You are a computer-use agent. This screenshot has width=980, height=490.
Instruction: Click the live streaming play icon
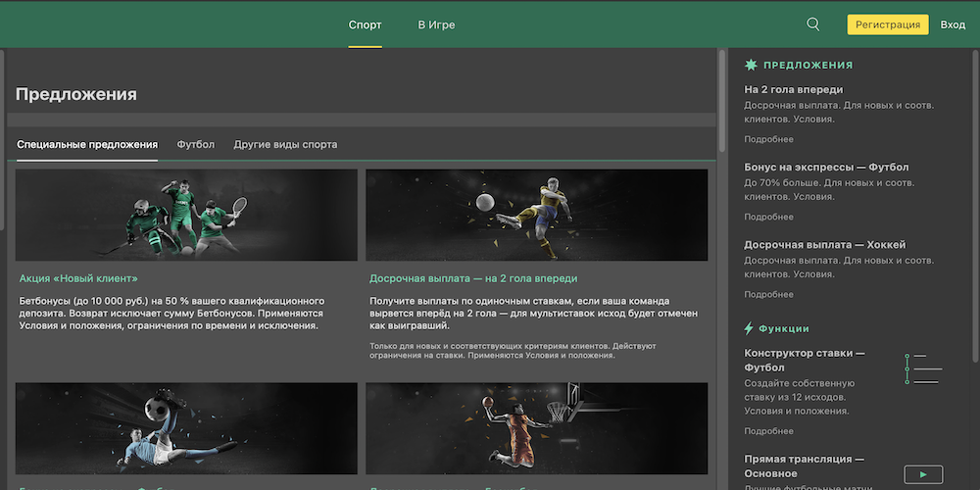tap(922, 474)
